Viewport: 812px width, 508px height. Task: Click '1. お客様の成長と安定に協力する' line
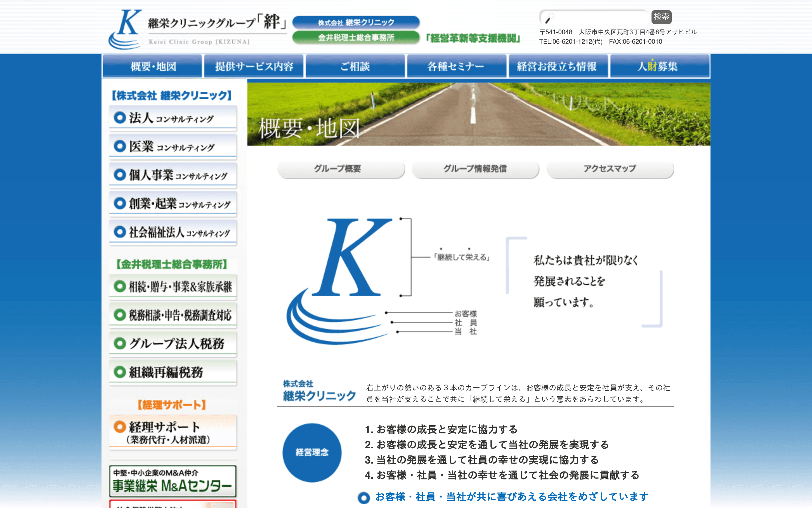[441, 429]
